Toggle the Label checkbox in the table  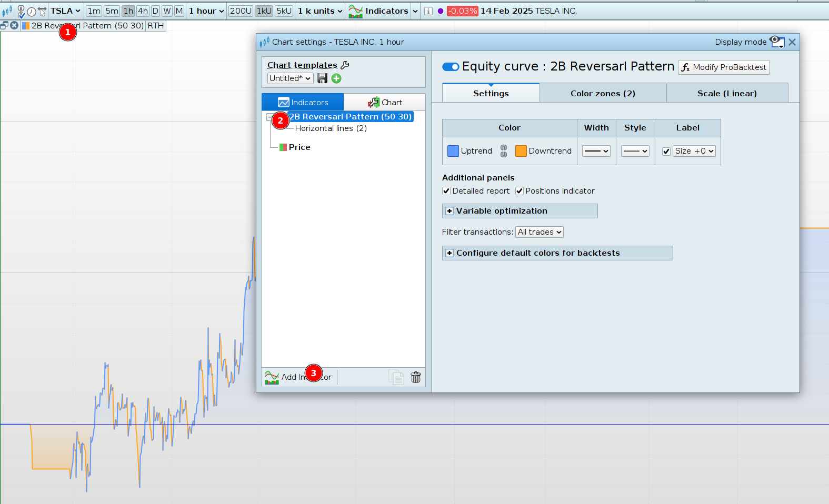(x=666, y=152)
